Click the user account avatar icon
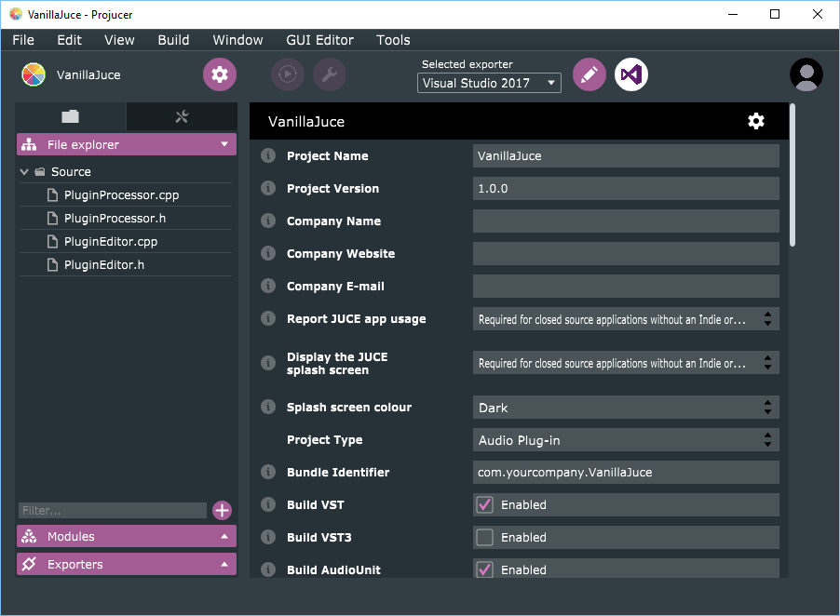Image resolution: width=840 pixels, height=616 pixels. tap(806, 74)
